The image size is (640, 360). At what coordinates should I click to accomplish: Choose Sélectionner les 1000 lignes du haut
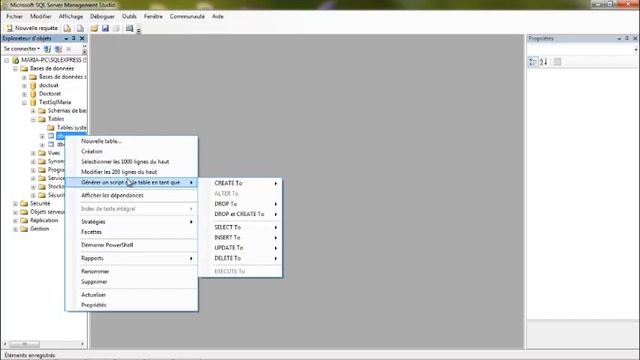pos(131,162)
